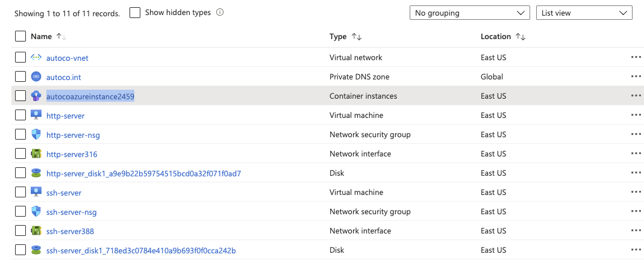The height and width of the screenshot is (269, 644).
Task: Click the autoco-vnet virtual network icon
Action: click(36, 58)
